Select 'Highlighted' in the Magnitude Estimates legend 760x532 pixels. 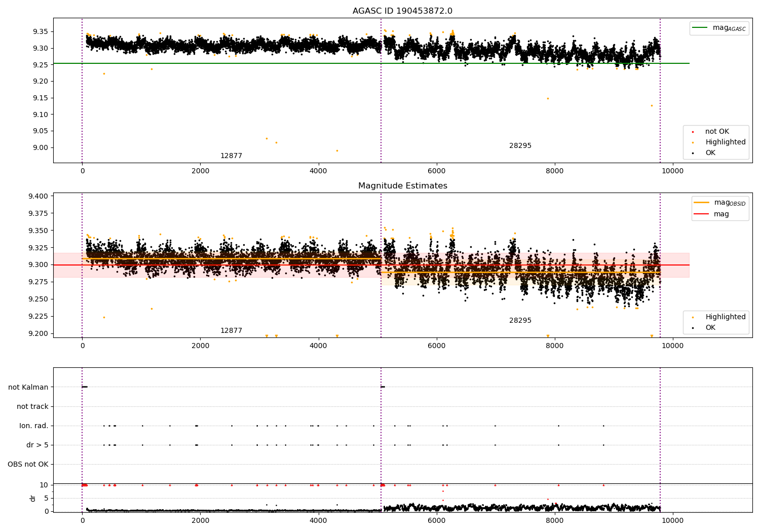[719, 317]
